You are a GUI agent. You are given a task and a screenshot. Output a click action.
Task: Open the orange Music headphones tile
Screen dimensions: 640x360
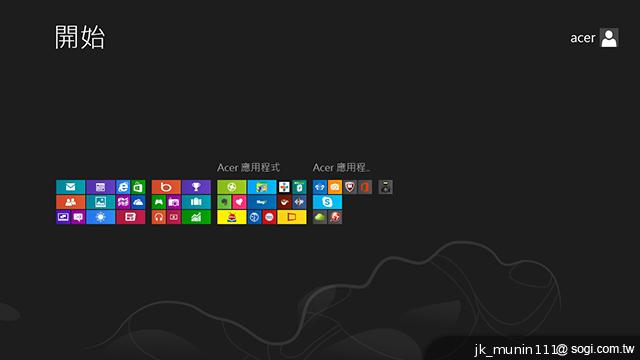[x=158, y=217]
